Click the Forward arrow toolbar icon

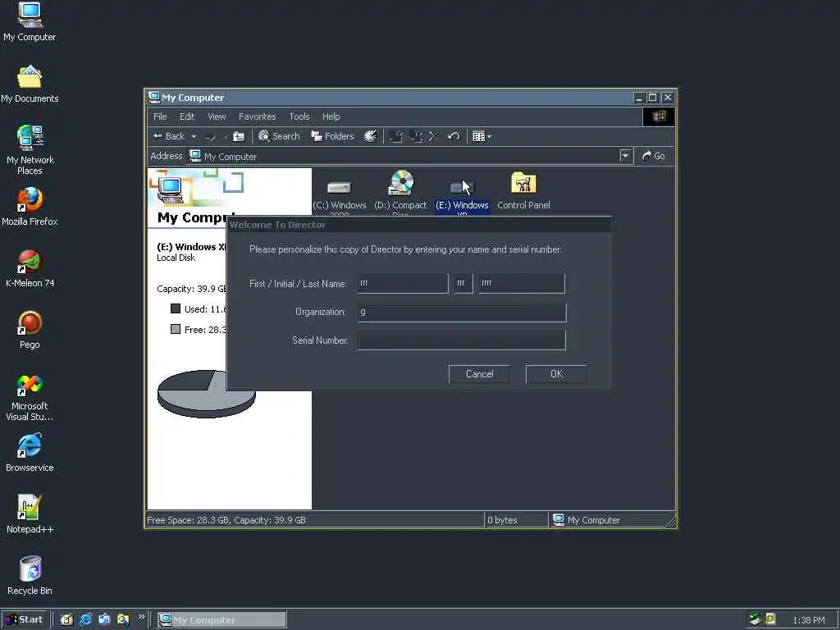coord(210,137)
